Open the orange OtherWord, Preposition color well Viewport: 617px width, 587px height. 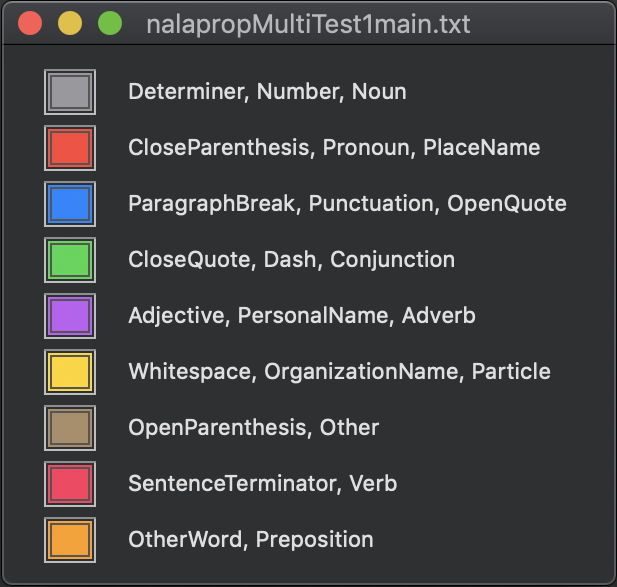pos(69,540)
